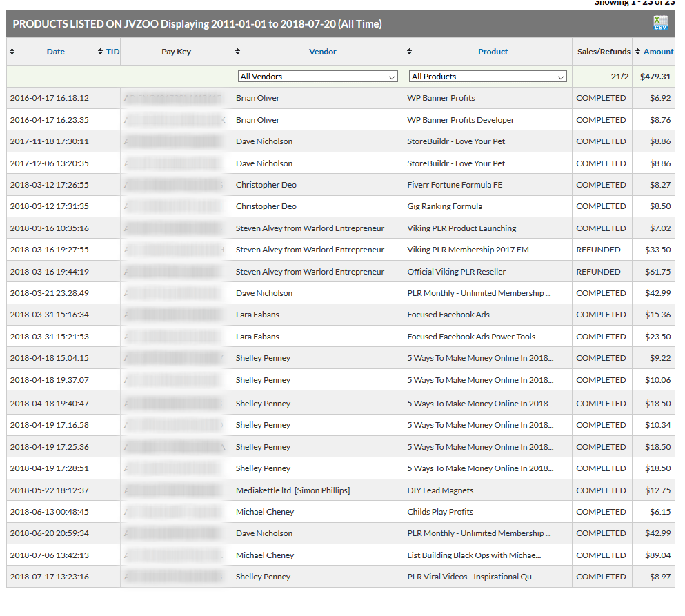
Task: Click date 2017-12-06 13:20:35
Action: point(50,163)
